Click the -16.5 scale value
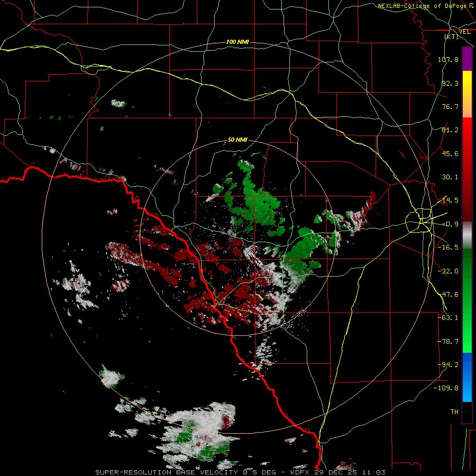 448,248
